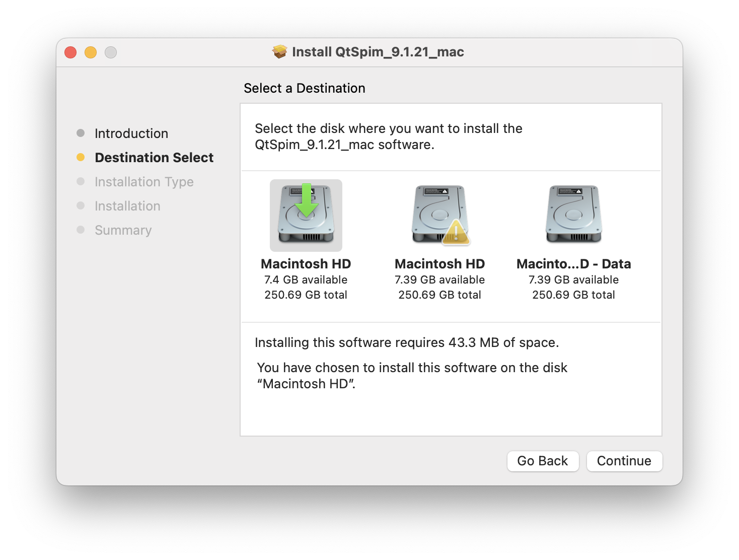This screenshot has height=560, width=739.
Task: Click the Go Back button
Action: (x=543, y=461)
